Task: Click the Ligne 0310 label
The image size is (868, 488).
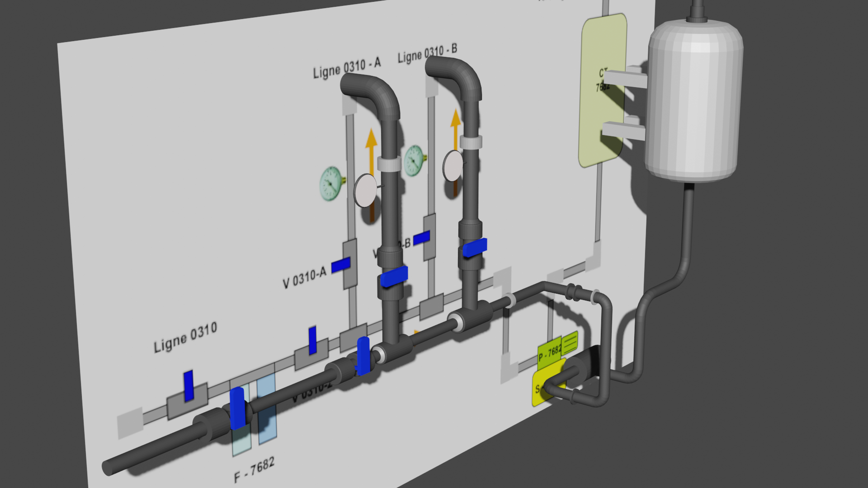Action: [185, 338]
